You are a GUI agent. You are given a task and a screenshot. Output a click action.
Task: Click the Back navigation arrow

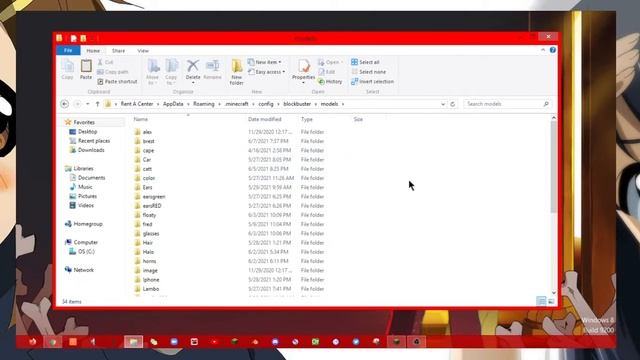(x=64, y=104)
